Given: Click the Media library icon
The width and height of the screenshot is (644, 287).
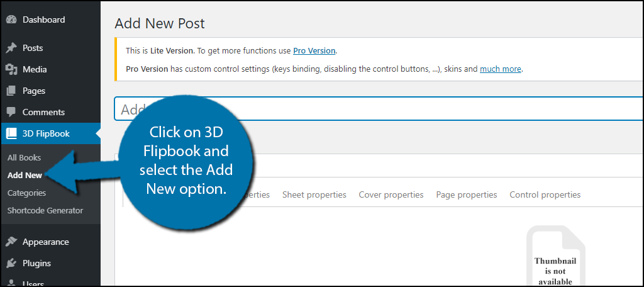Looking at the screenshot, I should pos(11,69).
